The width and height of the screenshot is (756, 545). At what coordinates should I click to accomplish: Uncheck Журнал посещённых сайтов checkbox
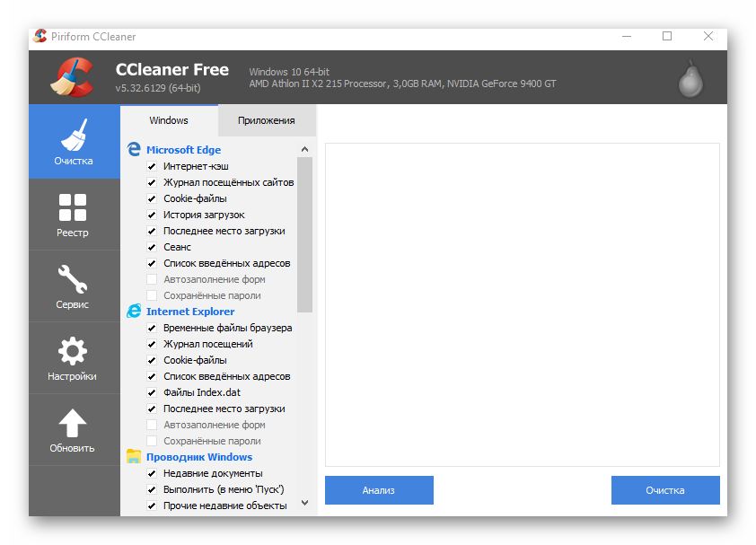click(152, 182)
